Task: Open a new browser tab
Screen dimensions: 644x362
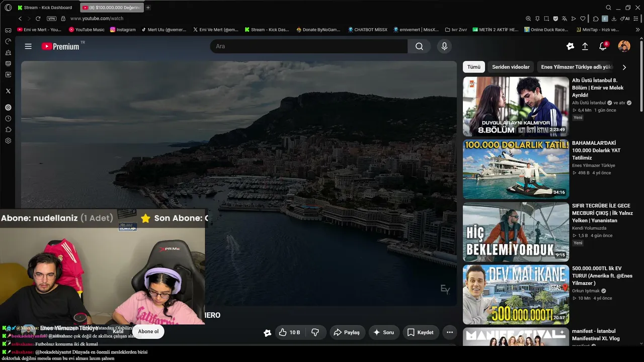Action: pos(148,8)
